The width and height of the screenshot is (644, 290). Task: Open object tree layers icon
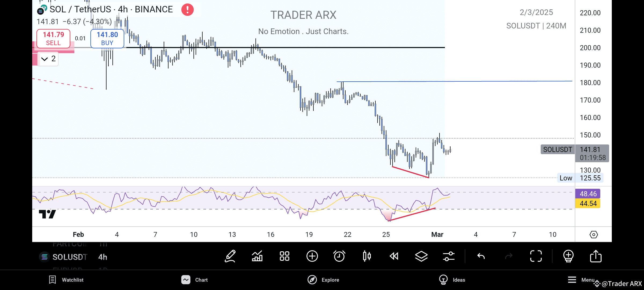[421, 256]
